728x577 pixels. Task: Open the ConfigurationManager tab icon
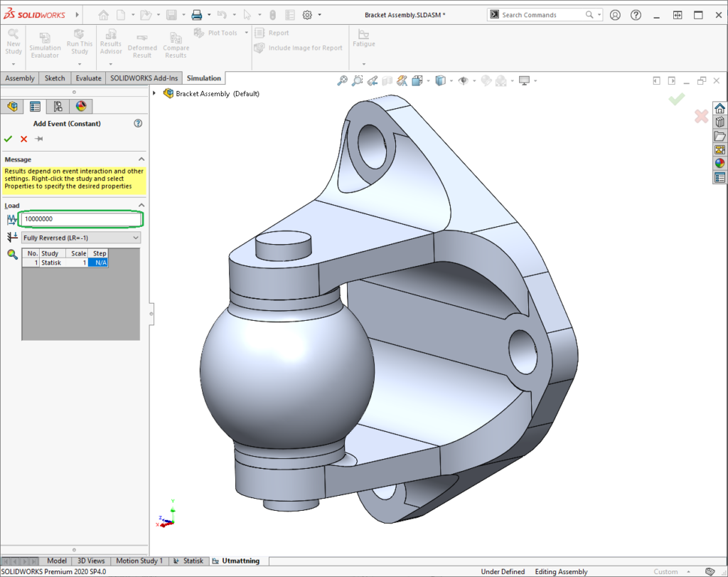[x=58, y=107]
